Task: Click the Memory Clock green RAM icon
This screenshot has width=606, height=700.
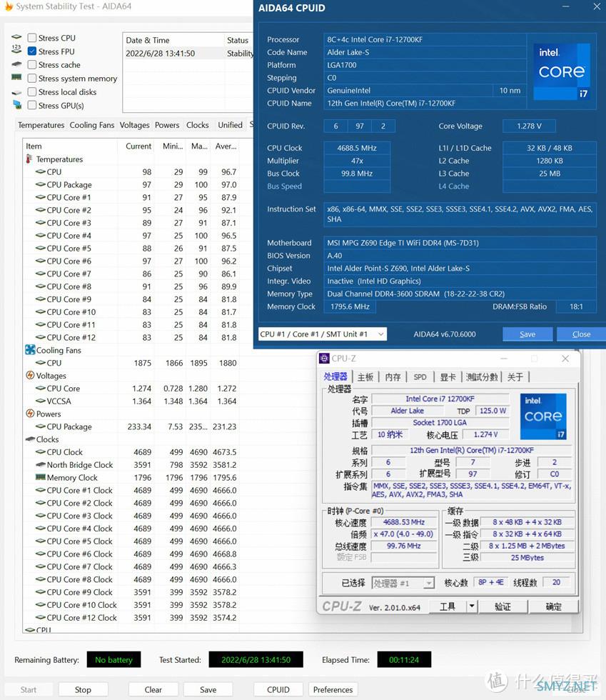Action: [x=41, y=477]
